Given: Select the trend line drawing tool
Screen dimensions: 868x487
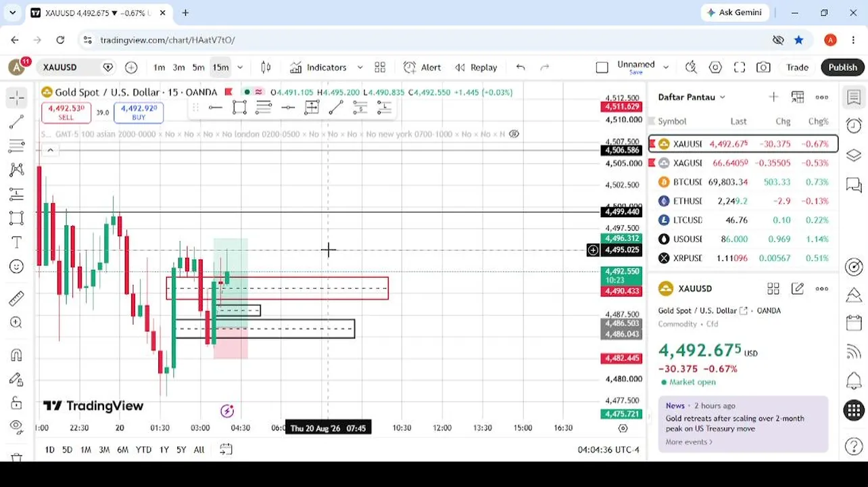Looking at the screenshot, I should click(x=17, y=122).
